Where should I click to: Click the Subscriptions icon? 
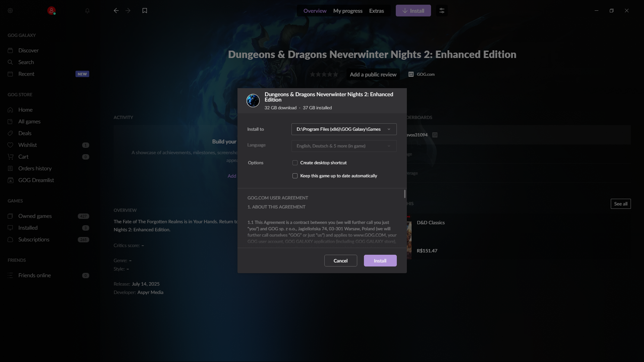point(10,239)
